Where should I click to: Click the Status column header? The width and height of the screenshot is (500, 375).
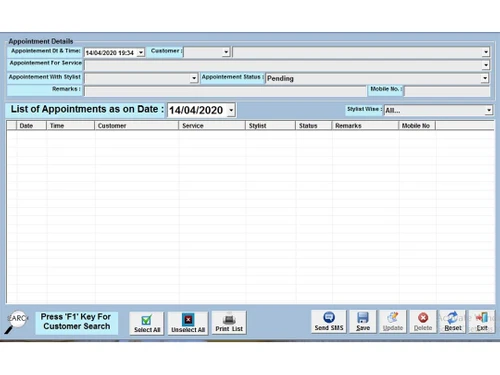[314, 126]
